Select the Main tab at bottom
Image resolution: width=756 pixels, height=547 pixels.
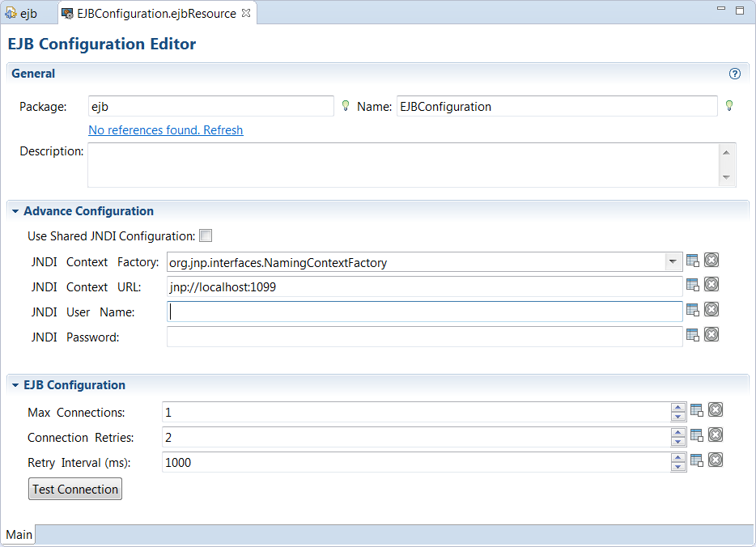(19, 534)
